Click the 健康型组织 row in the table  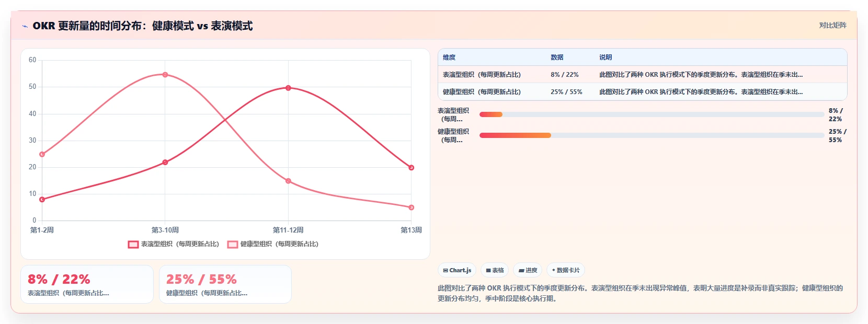point(642,92)
